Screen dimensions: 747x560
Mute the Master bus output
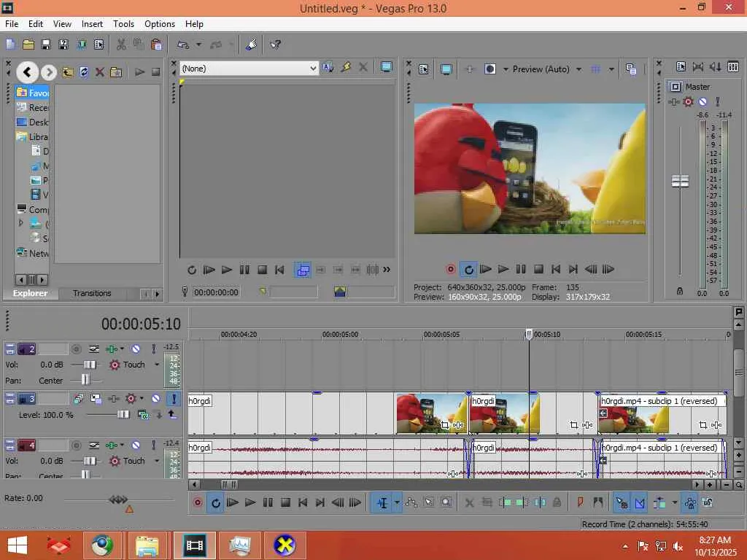pyautogui.click(x=703, y=101)
